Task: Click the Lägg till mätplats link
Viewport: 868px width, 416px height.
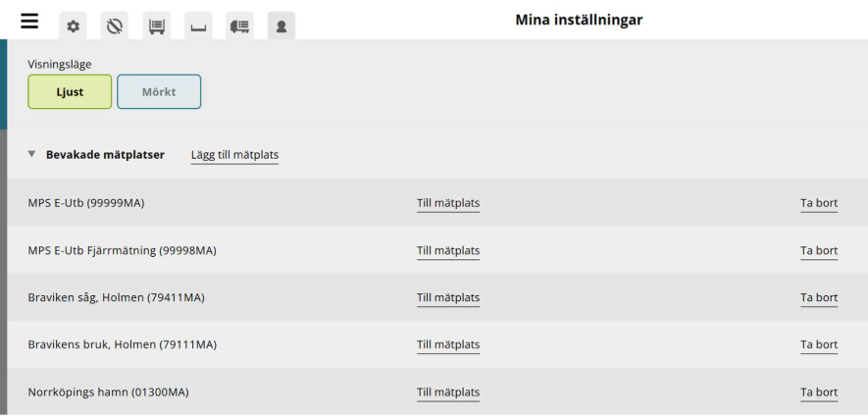Action: coord(234,155)
